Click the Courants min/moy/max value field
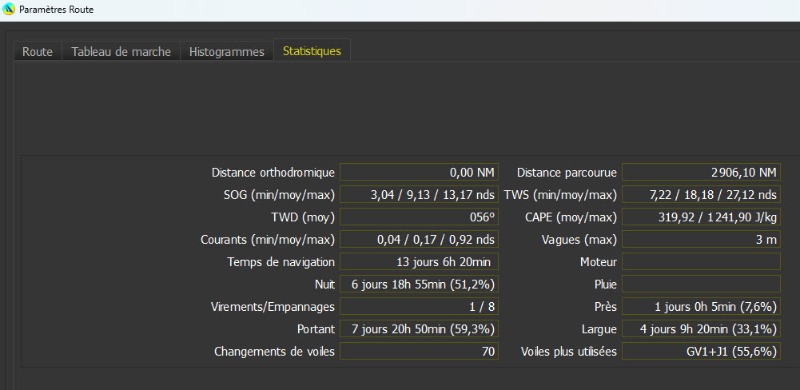800x390 pixels. 419,239
